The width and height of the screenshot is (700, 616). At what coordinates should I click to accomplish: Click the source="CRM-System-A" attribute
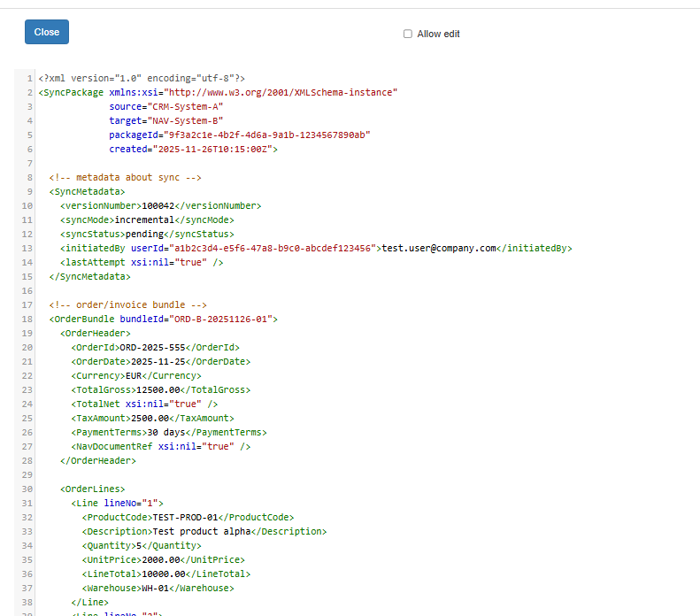pyautogui.click(x=166, y=107)
